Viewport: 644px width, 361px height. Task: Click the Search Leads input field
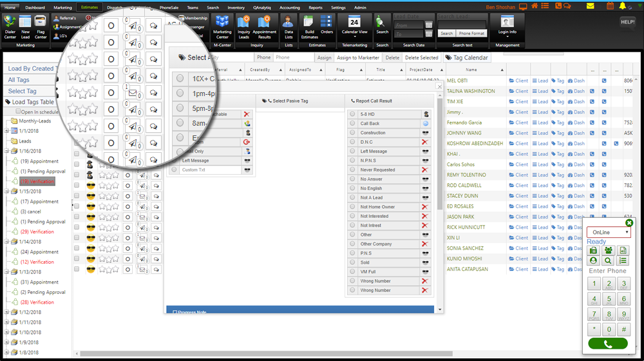[463, 17]
